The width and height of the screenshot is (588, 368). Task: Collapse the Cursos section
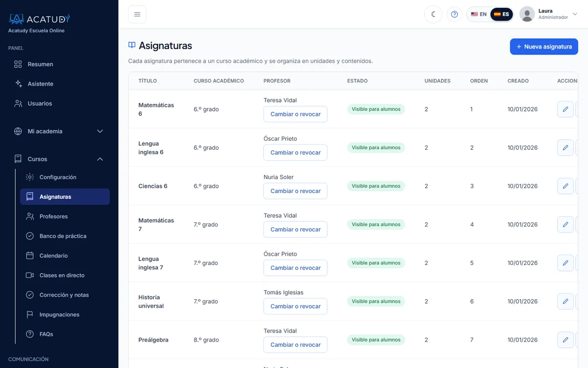pos(59,159)
